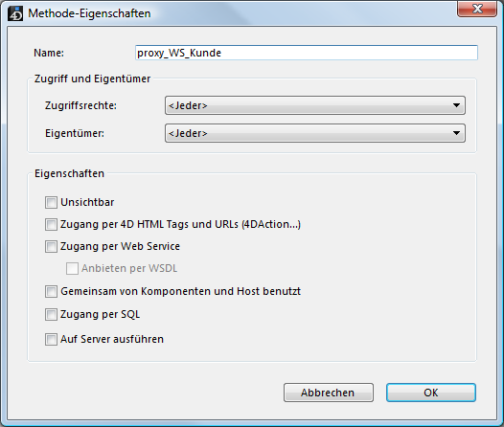
Task: Click the Eigenschaften group heading
Action: coord(69,173)
